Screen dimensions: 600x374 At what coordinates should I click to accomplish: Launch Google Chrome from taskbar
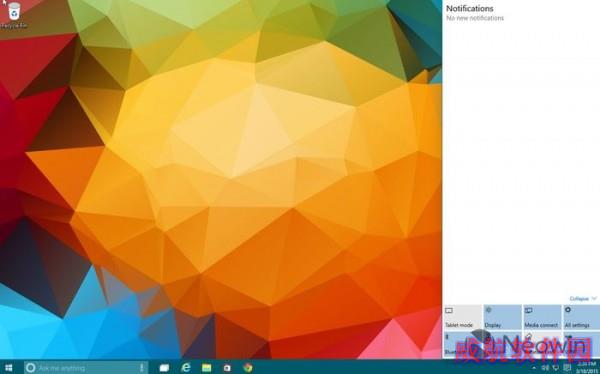coord(248,368)
